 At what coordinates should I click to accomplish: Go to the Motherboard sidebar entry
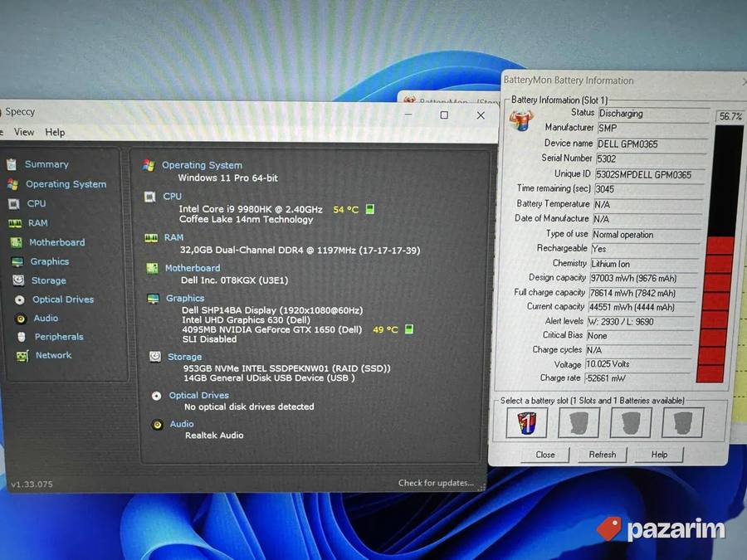57,242
